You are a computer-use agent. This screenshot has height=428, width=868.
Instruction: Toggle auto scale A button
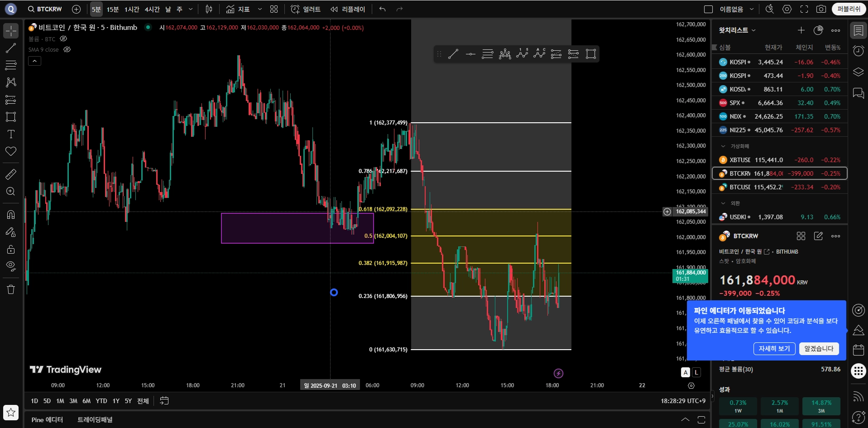[686, 372]
